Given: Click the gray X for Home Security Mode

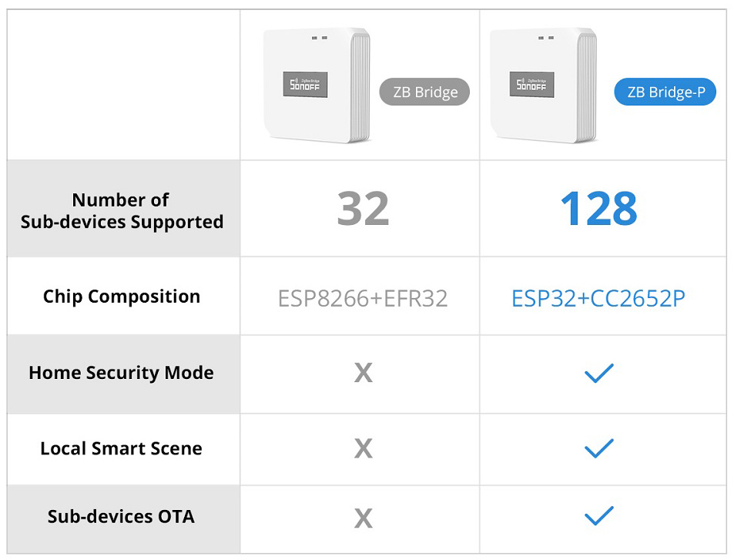Looking at the screenshot, I should pyautogui.click(x=363, y=374).
